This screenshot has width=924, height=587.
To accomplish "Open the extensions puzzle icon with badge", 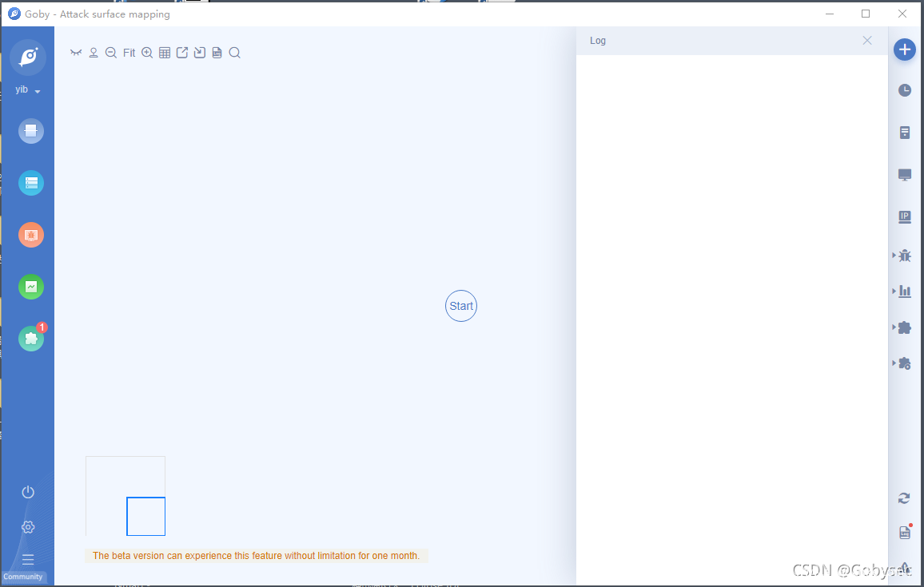I will 31,338.
